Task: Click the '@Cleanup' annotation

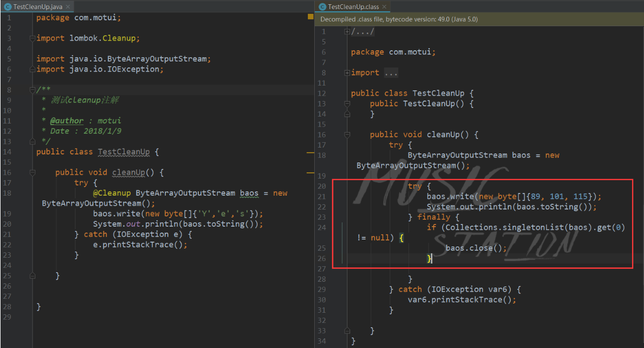Action: point(112,193)
